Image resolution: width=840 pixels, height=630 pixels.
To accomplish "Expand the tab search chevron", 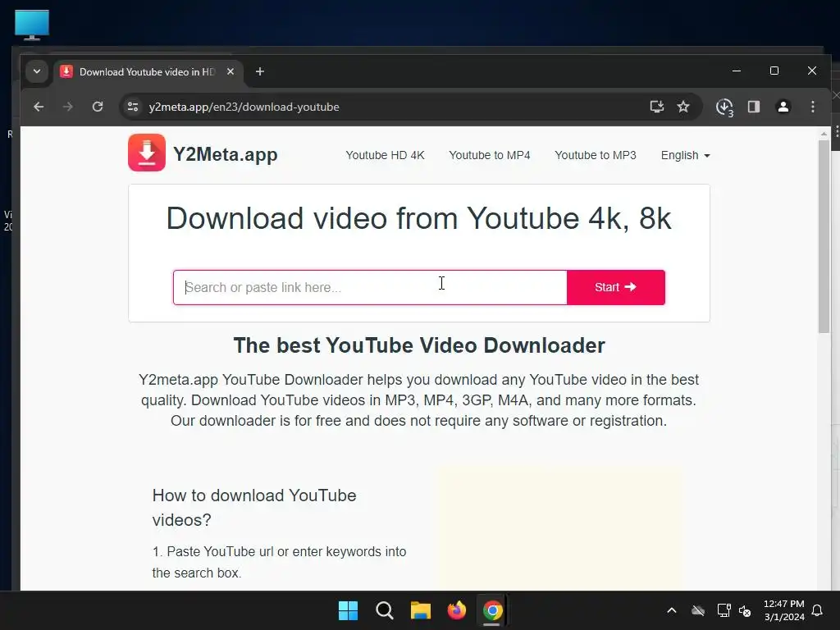I will 37,71.
